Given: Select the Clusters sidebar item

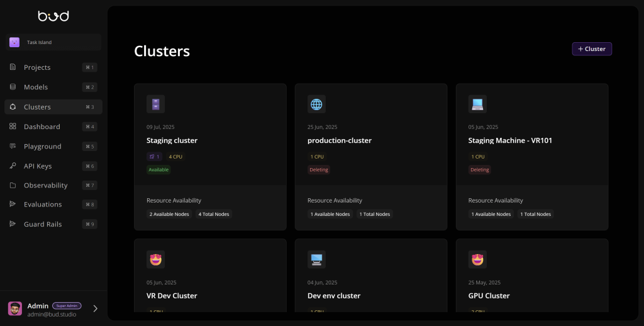Looking at the screenshot, I should [38, 107].
